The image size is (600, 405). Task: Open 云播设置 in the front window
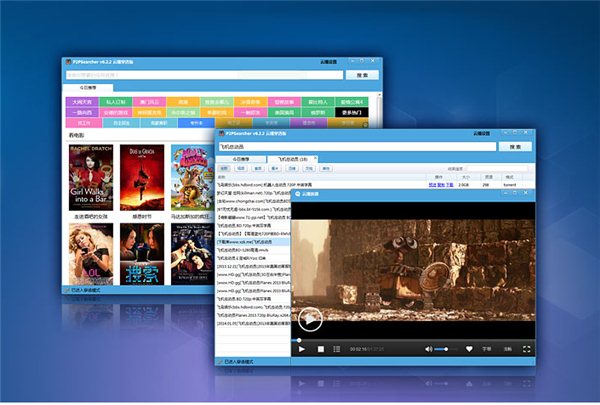(481, 134)
